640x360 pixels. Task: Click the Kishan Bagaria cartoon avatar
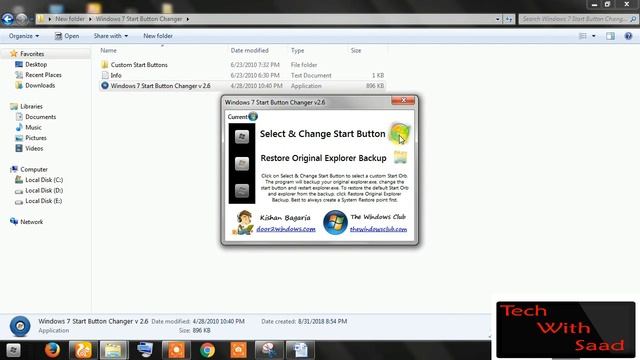pos(244,222)
